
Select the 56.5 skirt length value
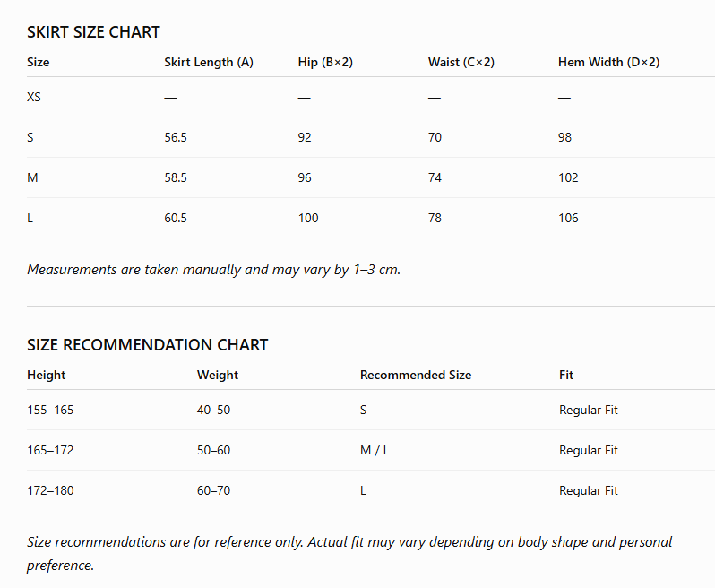176,137
